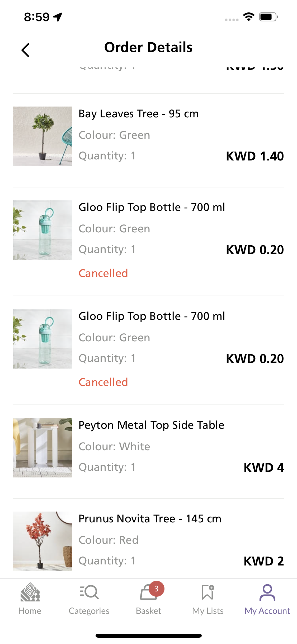The height and width of the screenshot is (644, 297).
Task: Tap Prunus Novita Tree - 145 cm title
Action: (x=150, y=519)
